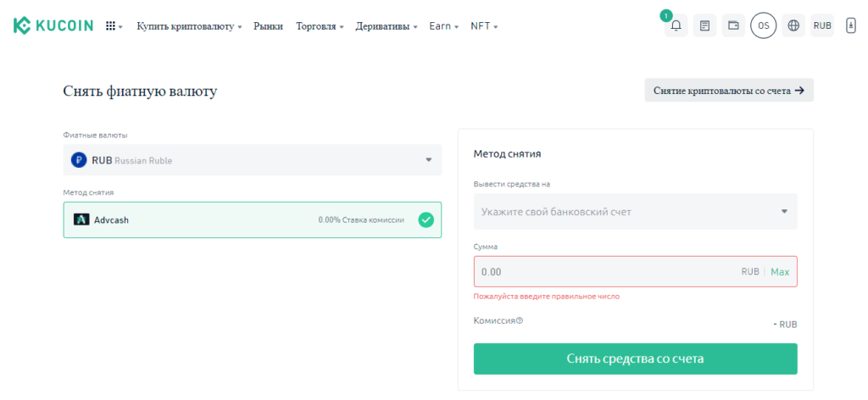Screen dimensions: 868x400
Task: Toggle the green Advcash checkmark
Action: point(426,219)
